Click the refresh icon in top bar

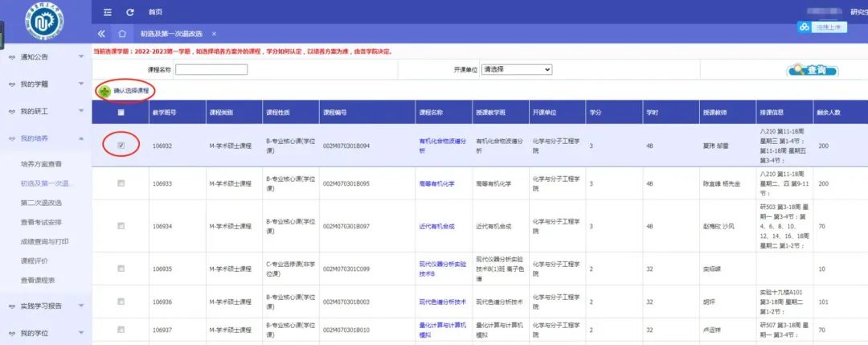[130, 12]
